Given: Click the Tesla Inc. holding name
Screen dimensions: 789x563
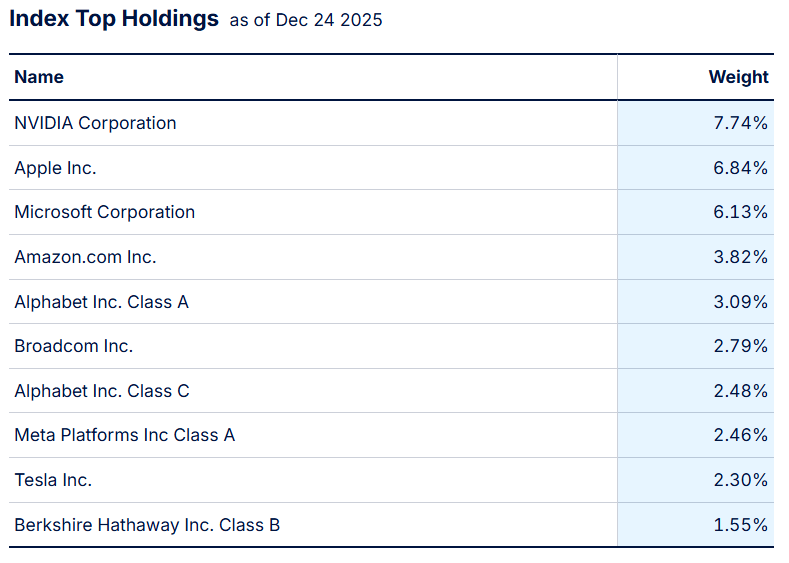Looking at the screenshot, I should (53, 480).
